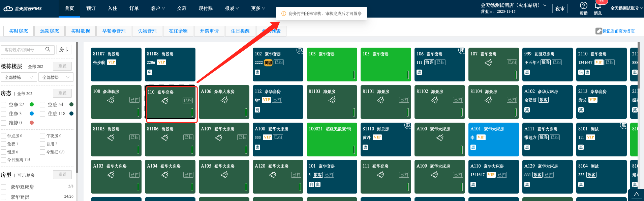Image resolution: width=644 pixels, height=201 pixels.
Task: Open the 全部楼层 floor dropdown
Action: tap(56, 77)
